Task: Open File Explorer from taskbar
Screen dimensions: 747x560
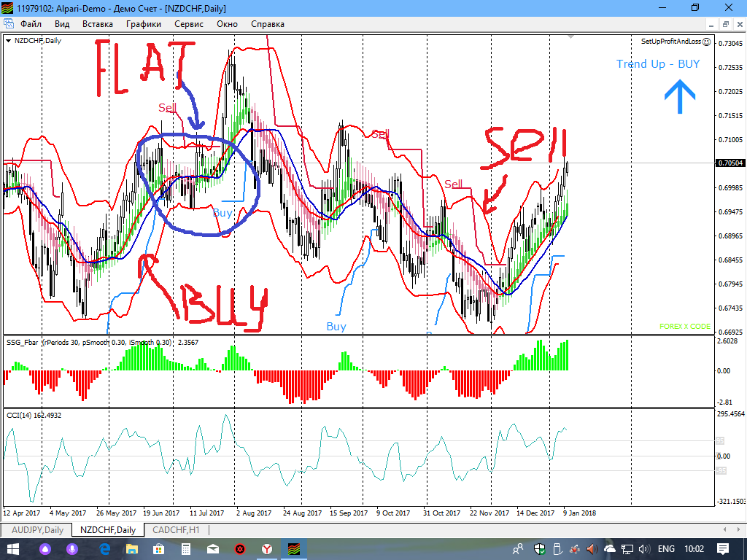Action: 131,549
